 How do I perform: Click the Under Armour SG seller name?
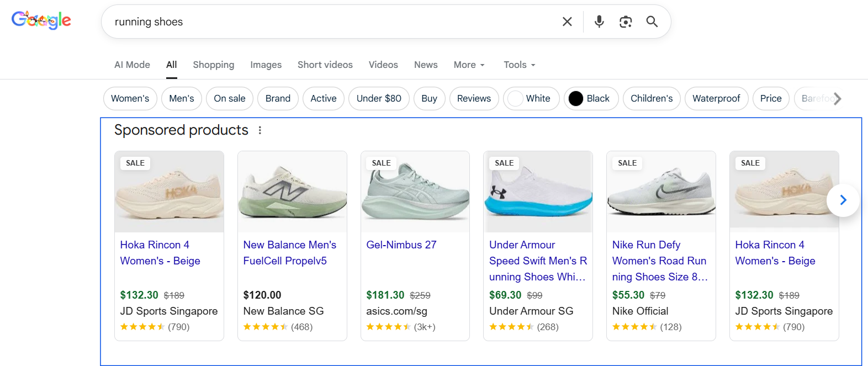point(531,311)
